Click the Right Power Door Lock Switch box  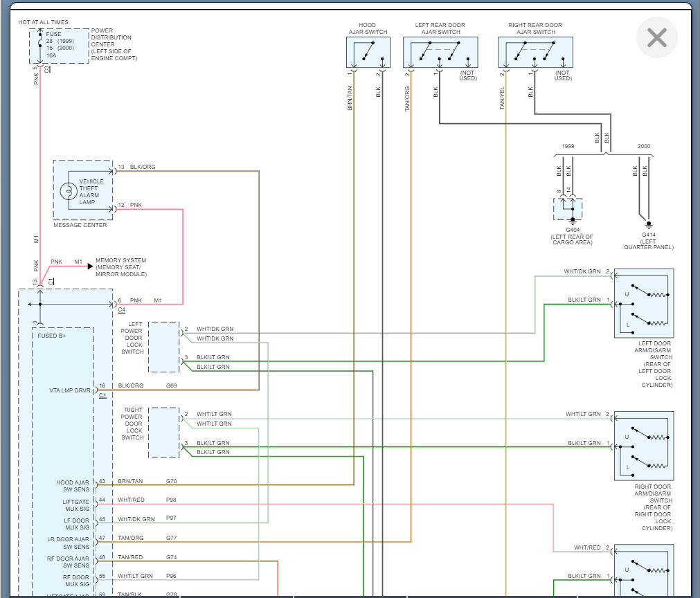point(163,433)
